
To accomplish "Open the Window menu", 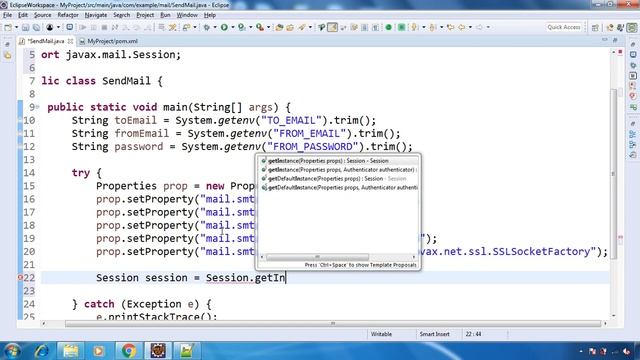I will (x=187, y=15).
